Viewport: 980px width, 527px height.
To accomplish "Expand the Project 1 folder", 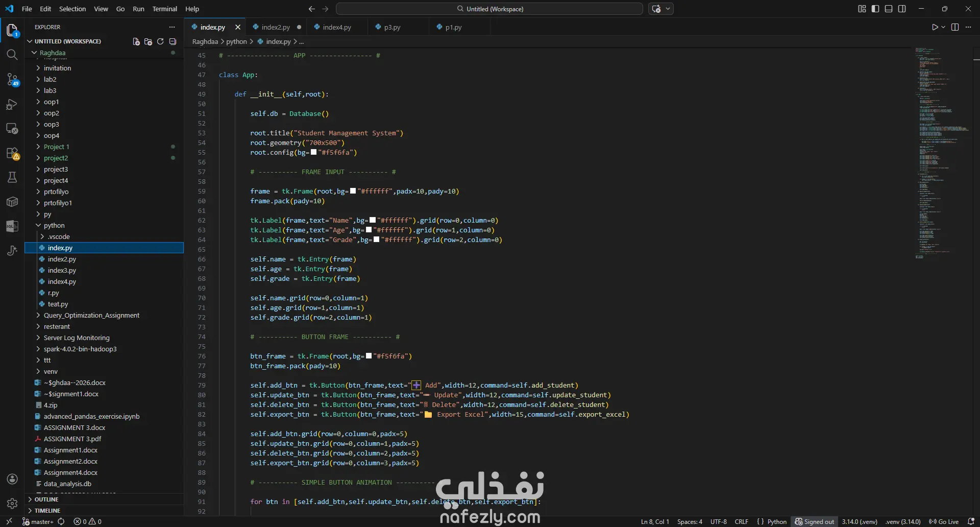I will coord(104,147).
